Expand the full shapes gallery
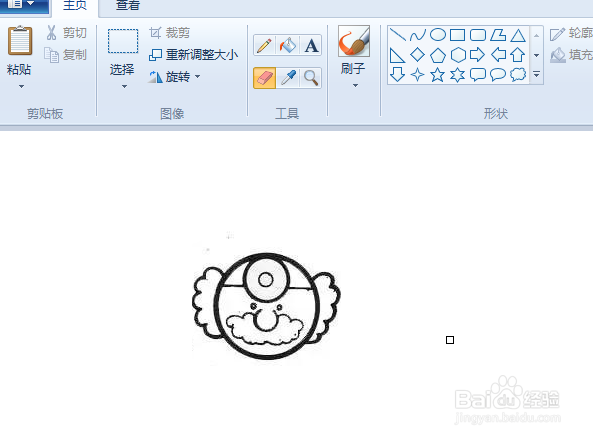593x439 pixels. [536, 74]
